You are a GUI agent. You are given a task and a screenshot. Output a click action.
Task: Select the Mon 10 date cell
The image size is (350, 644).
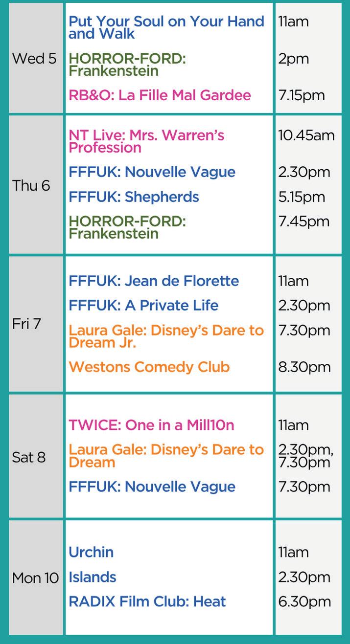[36, 577]
